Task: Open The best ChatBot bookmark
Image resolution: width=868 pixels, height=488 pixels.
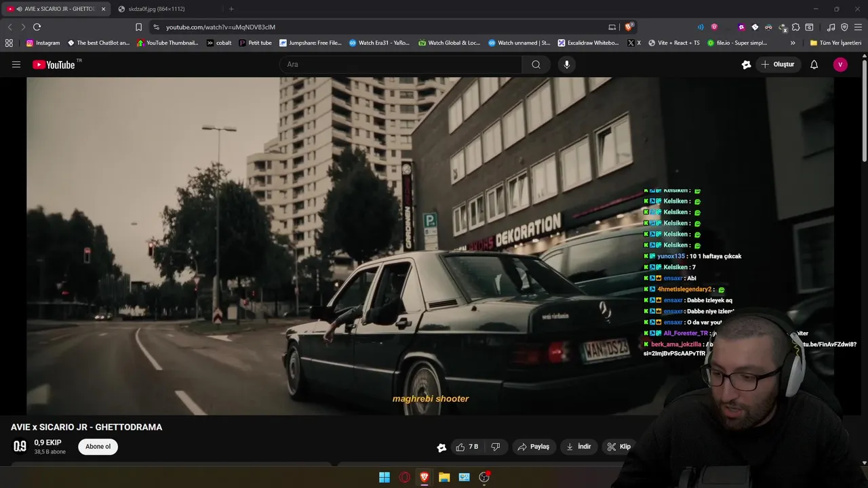Action: point(98,43)
